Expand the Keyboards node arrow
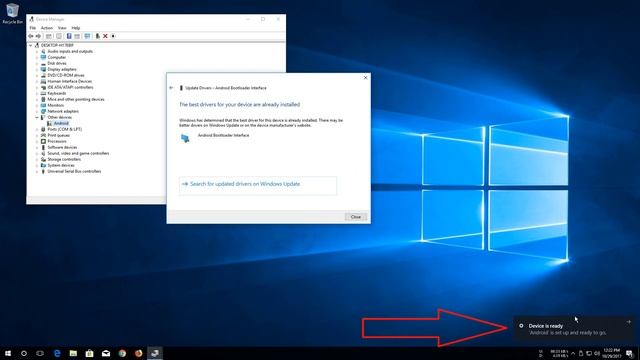This screenshot has height=360, width=640. [37, 93]
